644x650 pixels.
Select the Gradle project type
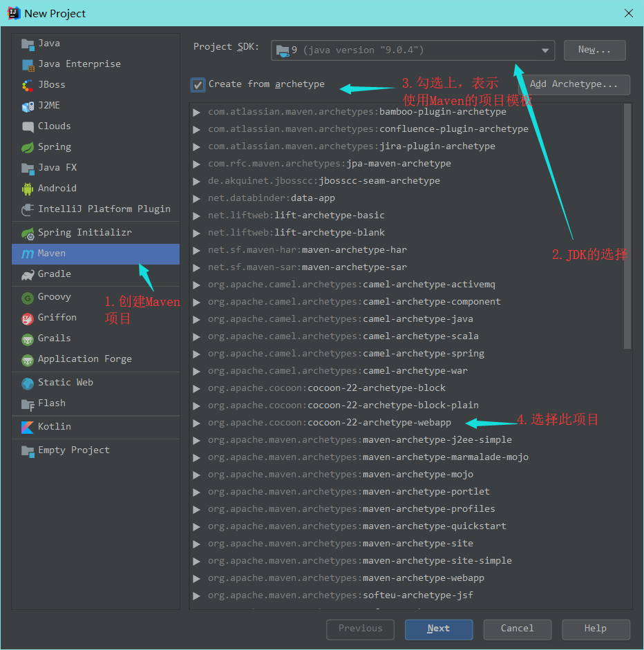click(x=96, y=274)
